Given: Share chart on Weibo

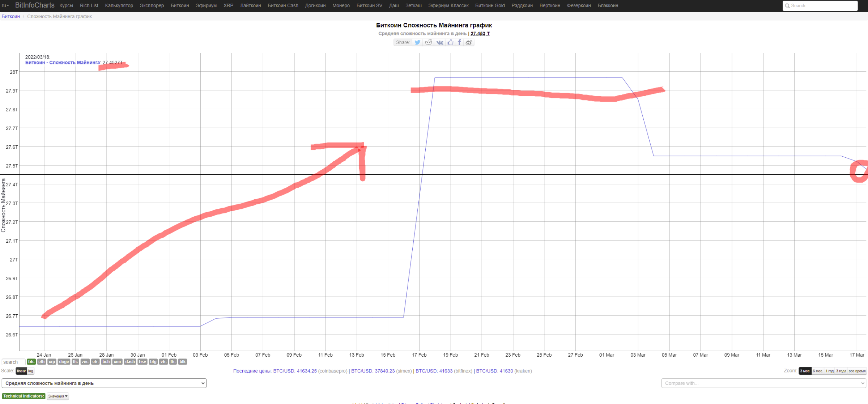Looking at the screenshot, I should [x=469, y=42].
